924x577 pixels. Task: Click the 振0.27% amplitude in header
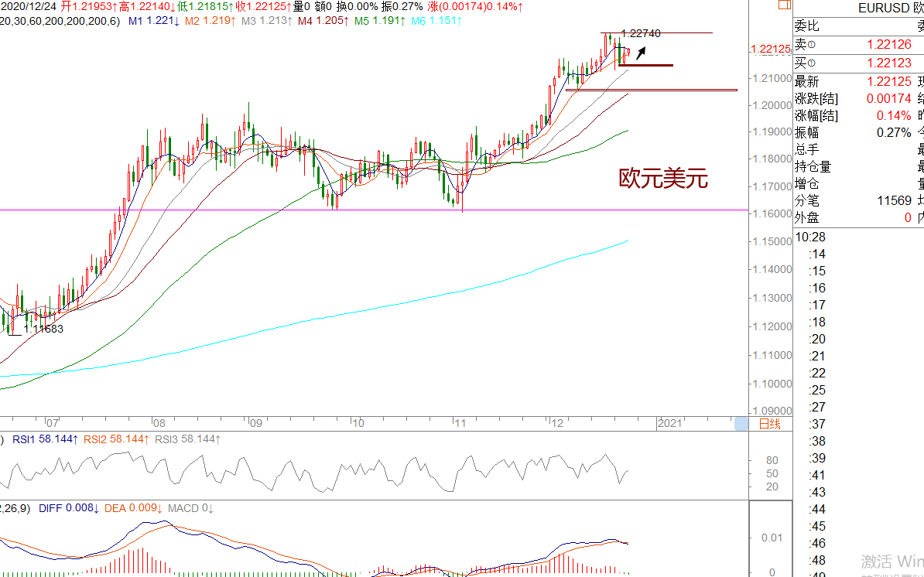pyautogui.click(x=402, y=6)
